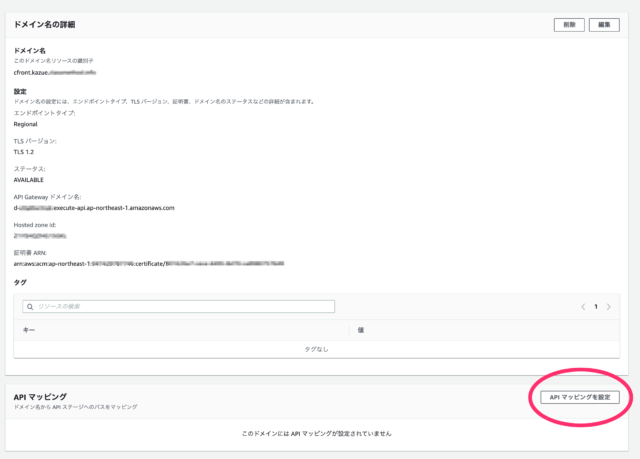Viewport: 640px width, 459px height.
Task: Select the タグなし empty table message
Action: click(x=316, y=349)
